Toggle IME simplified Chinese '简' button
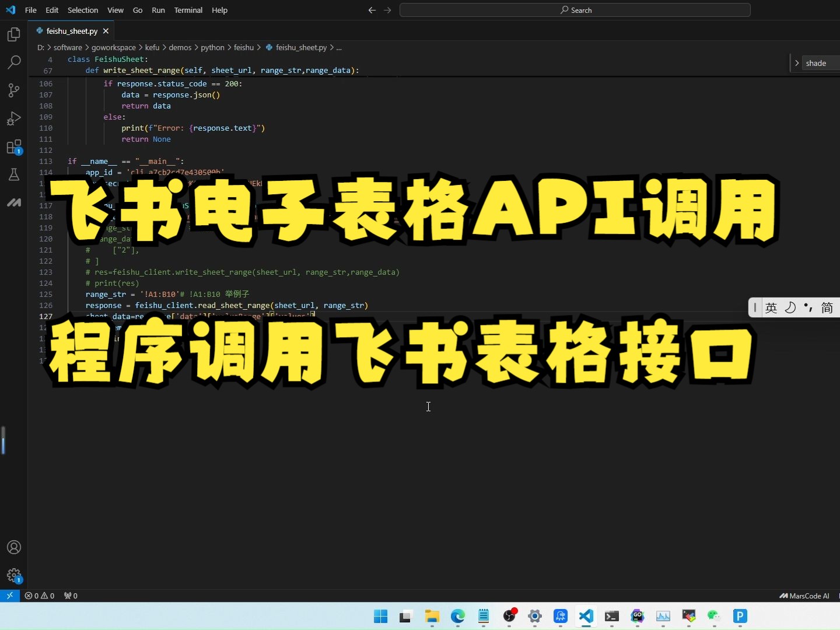This screenshot has width=840, height=630. point(827,307)
